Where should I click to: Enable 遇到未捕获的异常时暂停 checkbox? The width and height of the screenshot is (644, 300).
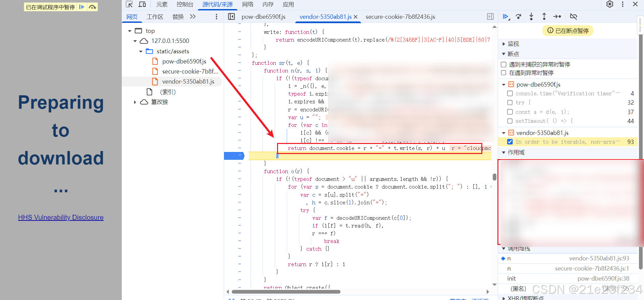(x=503, y=64)
